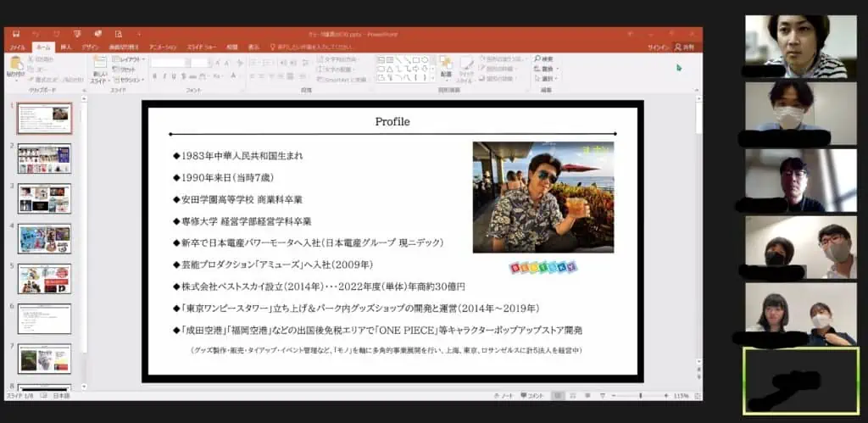Expand the shapes gallery more arrow
This screenshot has width=868, height=423.
point(432,79)
